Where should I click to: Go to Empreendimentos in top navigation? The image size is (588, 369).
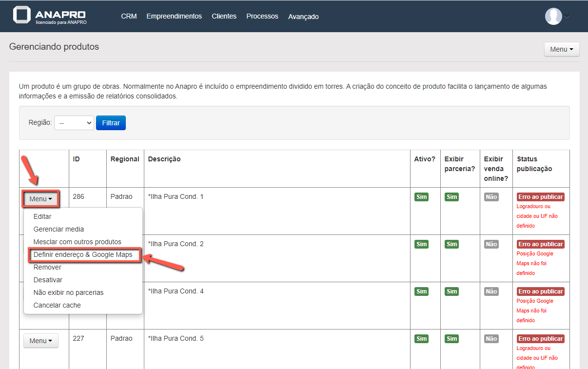point(174,16)
